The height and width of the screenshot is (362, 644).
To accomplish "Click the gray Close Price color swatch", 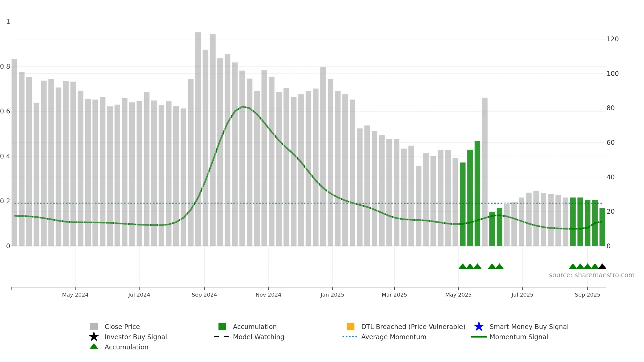I will [94, 327].
